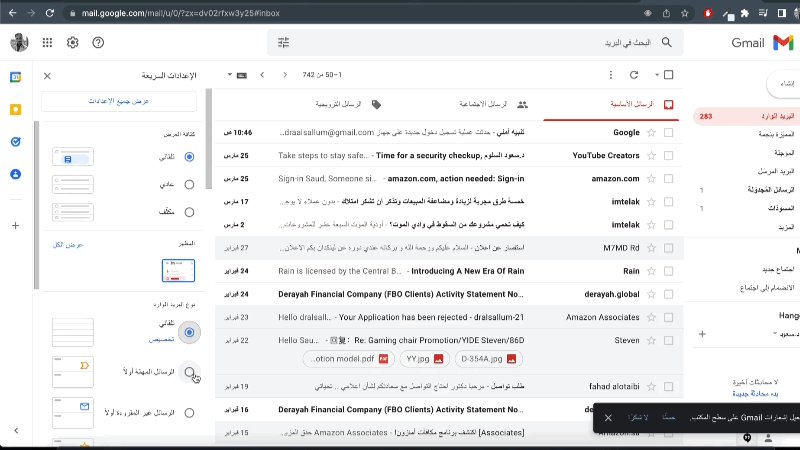Image resolution: width=800 pixels, height=450 pixels.
Task: Select the Compact display density radio
Action: 189,212
